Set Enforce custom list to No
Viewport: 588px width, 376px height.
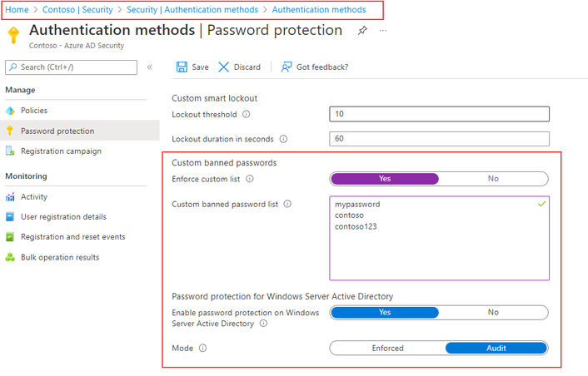[493, 179]
